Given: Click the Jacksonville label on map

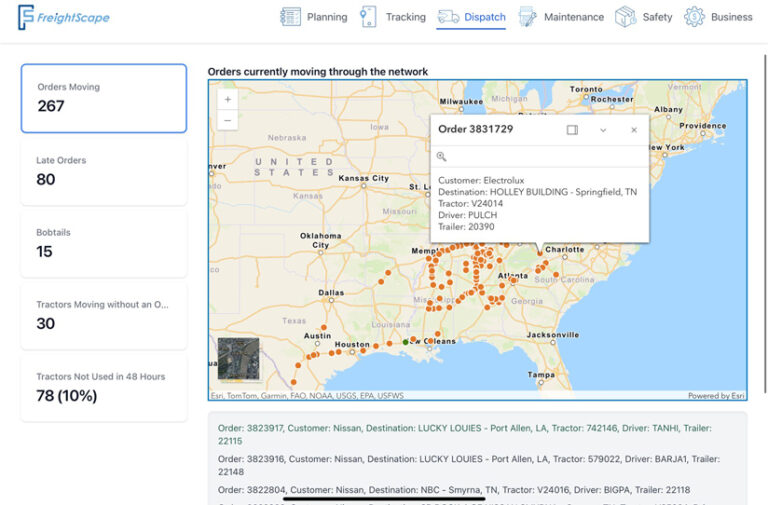Looking at the screenshot, I should [552, 335].
